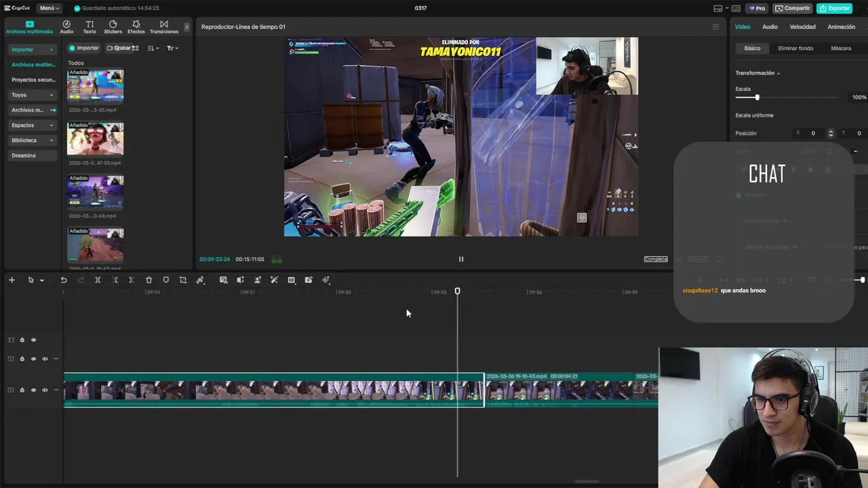The image size is (868, 488).
Task: Expand the Biblioteca sidebar section
Action: (52, 140)
